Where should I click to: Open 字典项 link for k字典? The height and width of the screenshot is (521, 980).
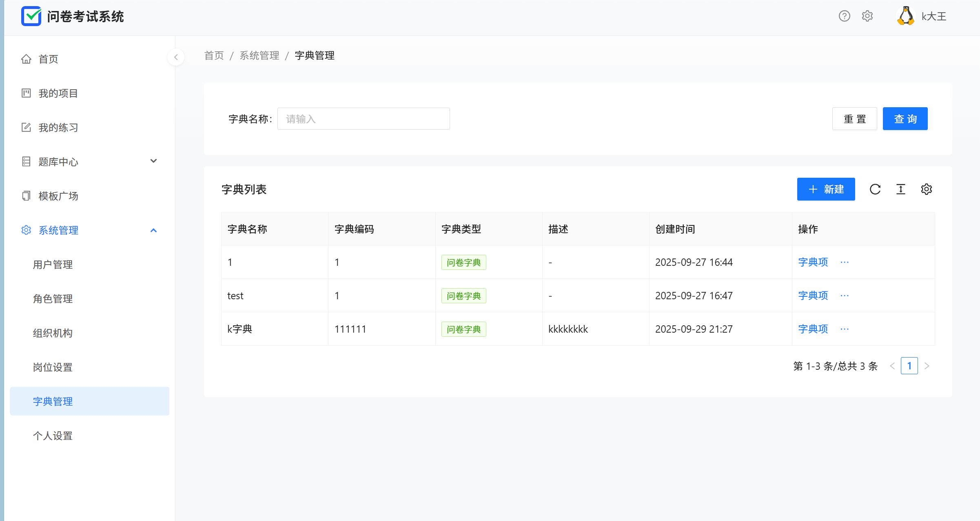point(813,329)
